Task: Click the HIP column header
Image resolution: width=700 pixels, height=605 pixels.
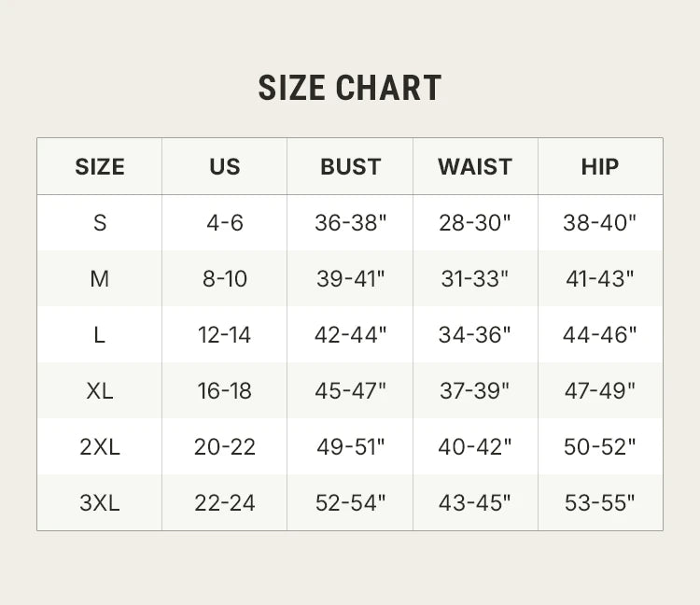Action: (600, 167)
